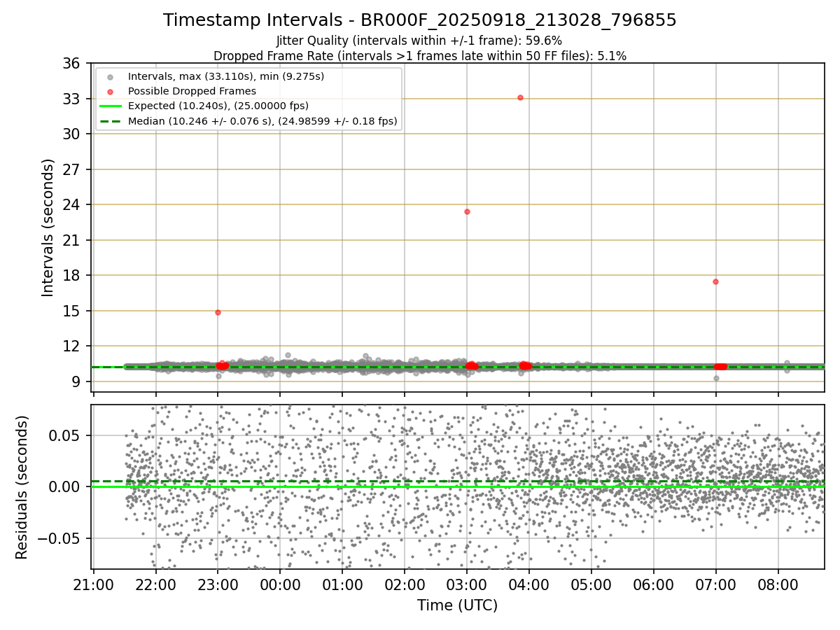Viewport: 840px width, 630px height.
Task: Click the 07:00 x-axis tick label
Action: pos(715,584)
